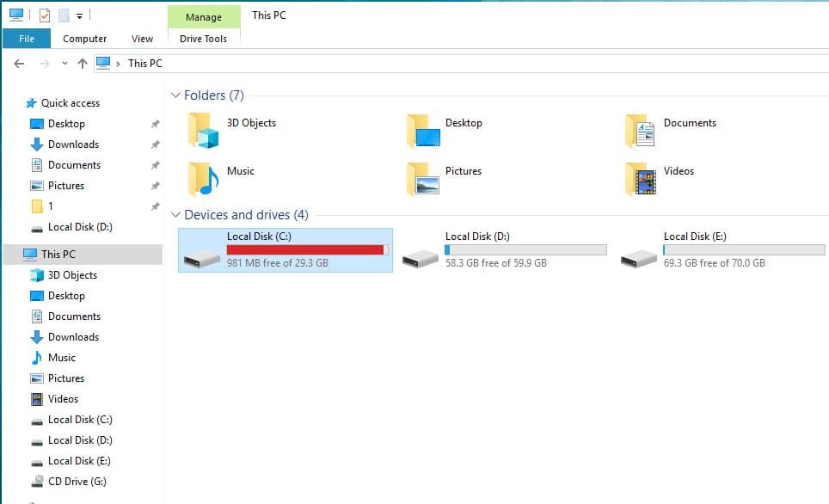829x504 pixels.
Task: Open the View ribbon tab
Action: tap(142, 39)
